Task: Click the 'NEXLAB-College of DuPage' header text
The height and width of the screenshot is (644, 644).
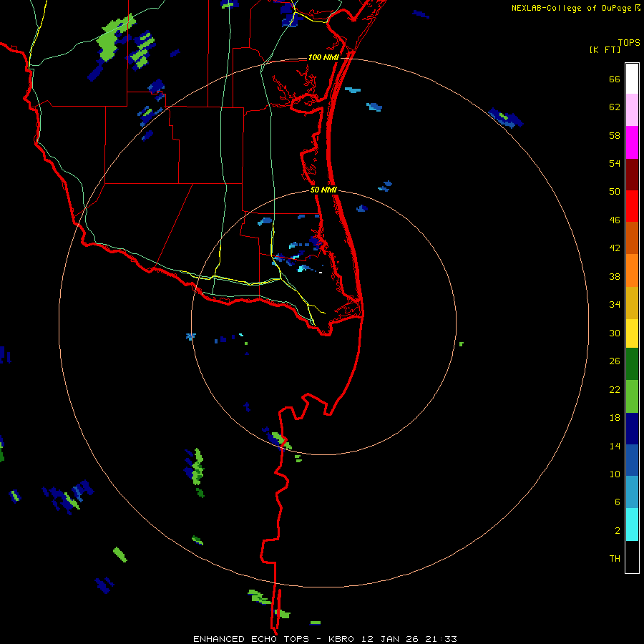Action: click(x=571, y=8)
